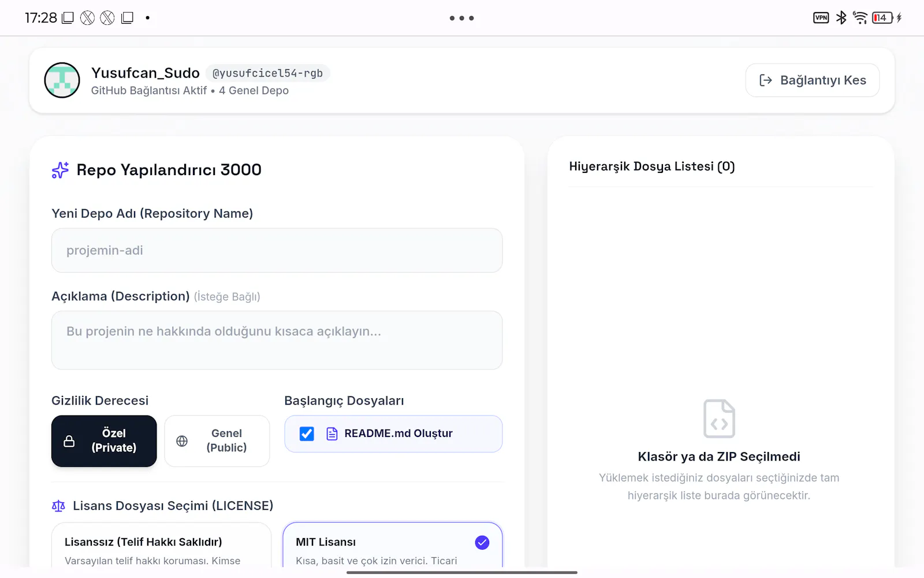
Task: Select the Genel (Public) privacy option
Action: (x=217, y=441)
